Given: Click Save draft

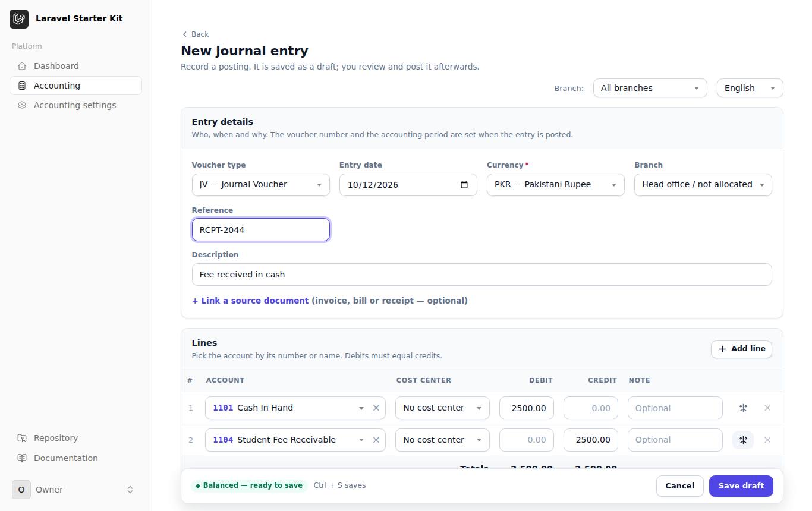Looking at the screenshot, I should pos(741,486).
